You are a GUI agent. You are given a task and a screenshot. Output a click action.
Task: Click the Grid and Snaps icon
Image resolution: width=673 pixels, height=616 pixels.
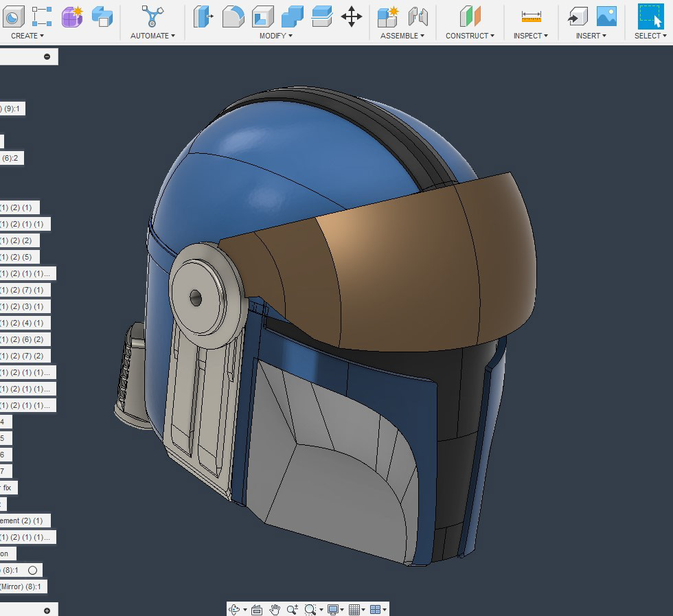pos(354,609)
